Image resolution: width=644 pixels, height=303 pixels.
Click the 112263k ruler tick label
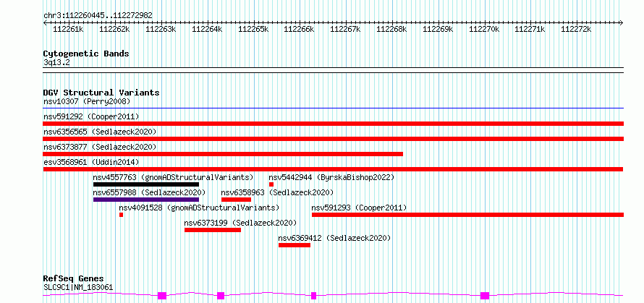161,29
